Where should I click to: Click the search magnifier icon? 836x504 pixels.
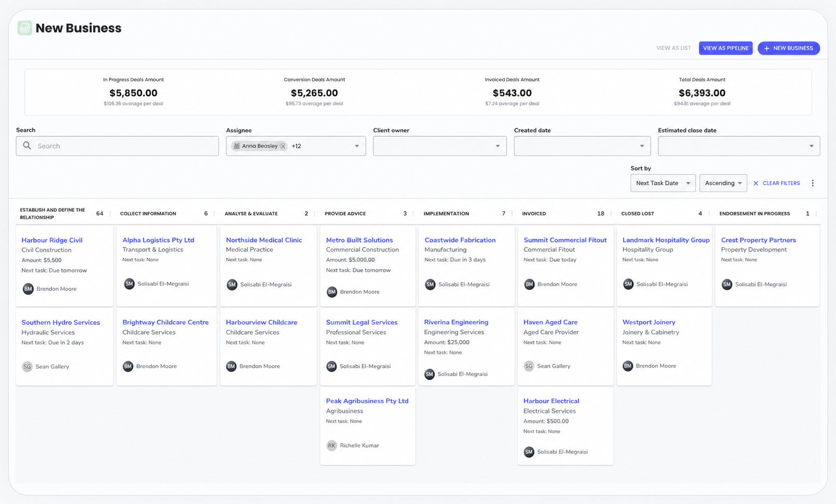pyautogui.click(x=27, y=146)
